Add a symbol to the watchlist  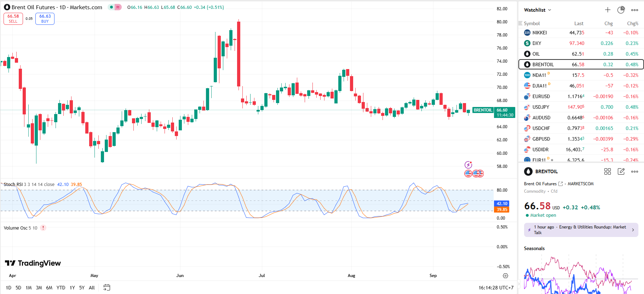pos(608,10)
